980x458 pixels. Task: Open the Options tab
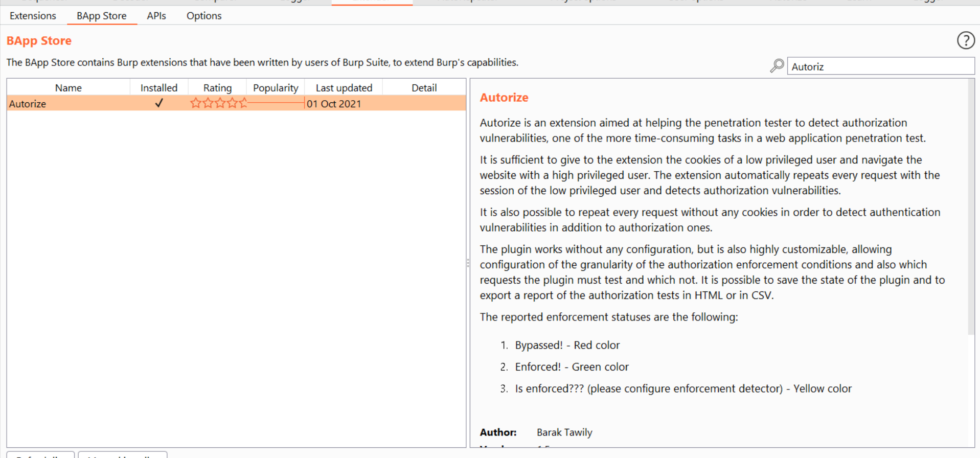pyautogui.click(x=203, y=16)
